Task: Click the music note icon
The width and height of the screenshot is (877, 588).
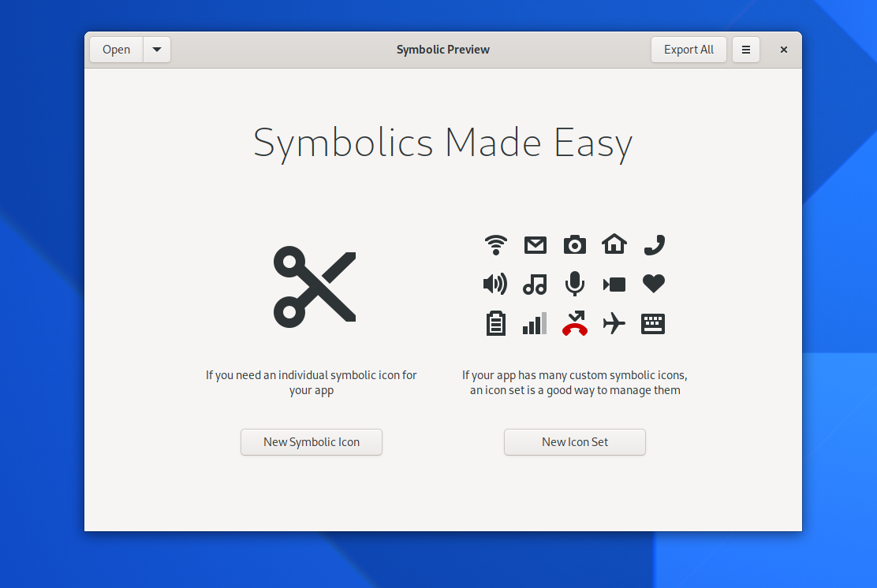Action: point(535,284)
